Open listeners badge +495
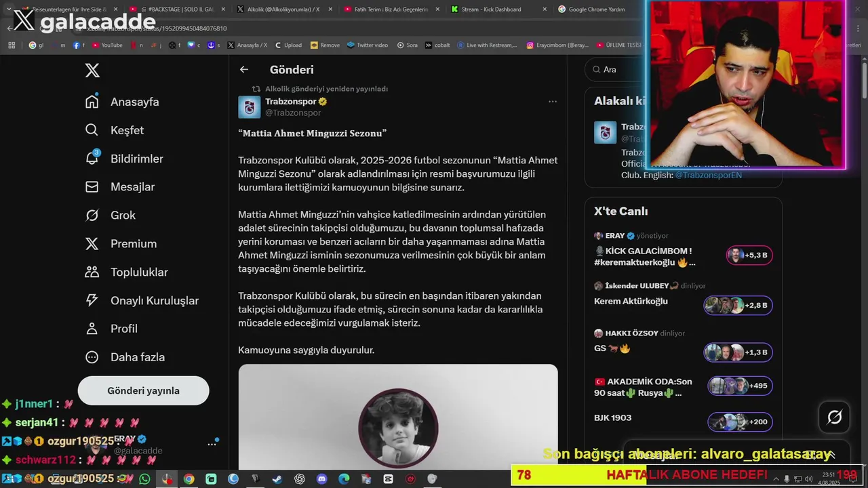The image size is (868, 488). pos(740,386)
